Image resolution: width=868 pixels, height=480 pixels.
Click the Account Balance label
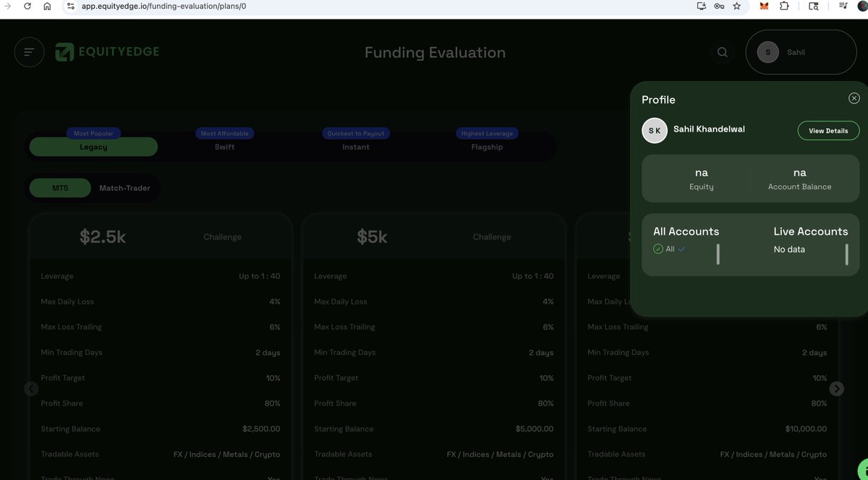click(799, 187)
